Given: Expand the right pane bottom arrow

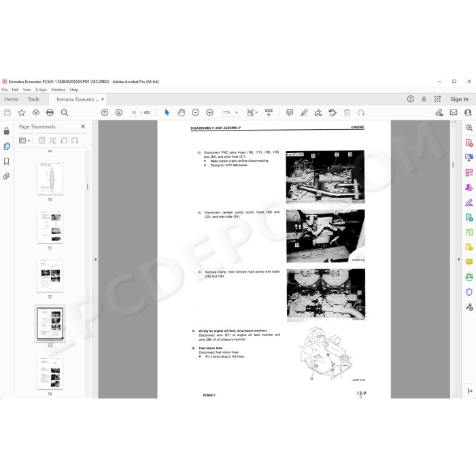Looking at the screenshot, I should [x=470, y=391].
